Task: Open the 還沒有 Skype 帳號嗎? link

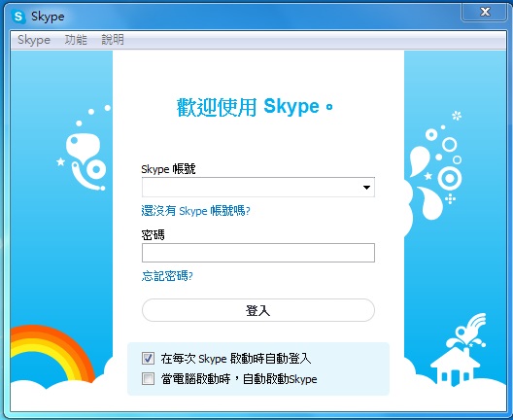Action: [195, 211]
